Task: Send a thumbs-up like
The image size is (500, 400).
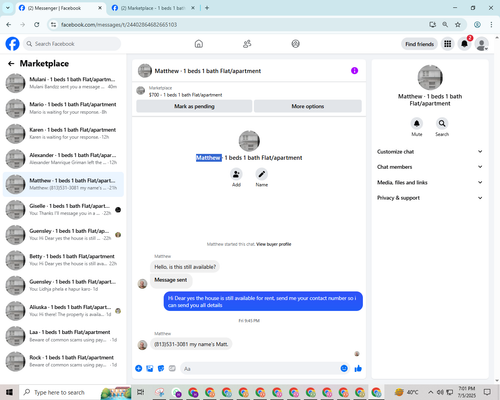Action: pyautogui.click(x=358, y=368)
